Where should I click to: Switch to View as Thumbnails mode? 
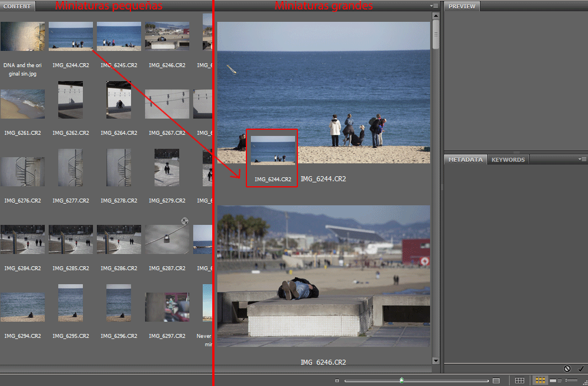(x=540, y=380)
